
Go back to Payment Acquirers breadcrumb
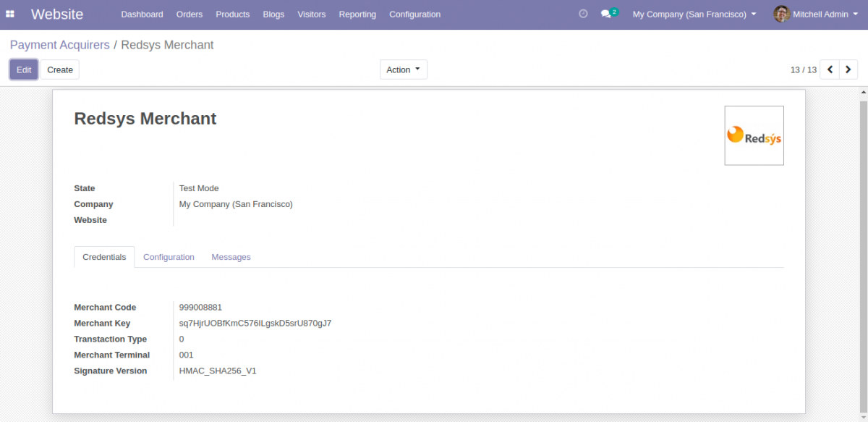point(60,45)
